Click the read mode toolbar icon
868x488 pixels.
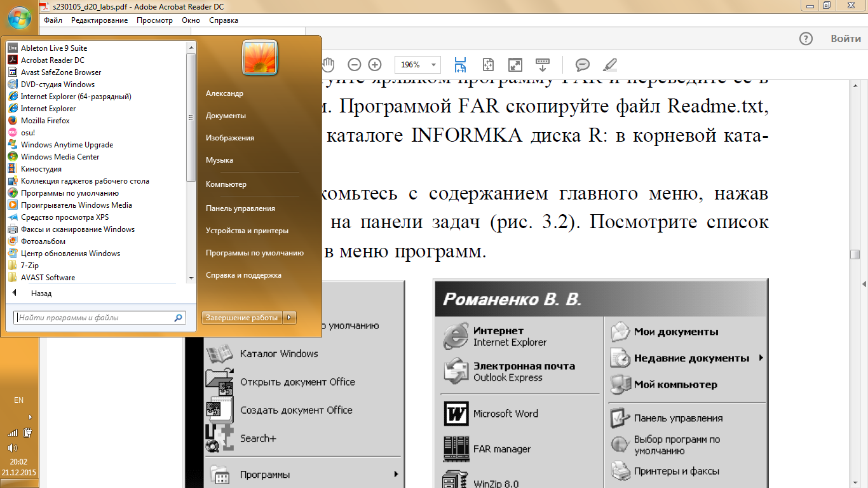542,65
